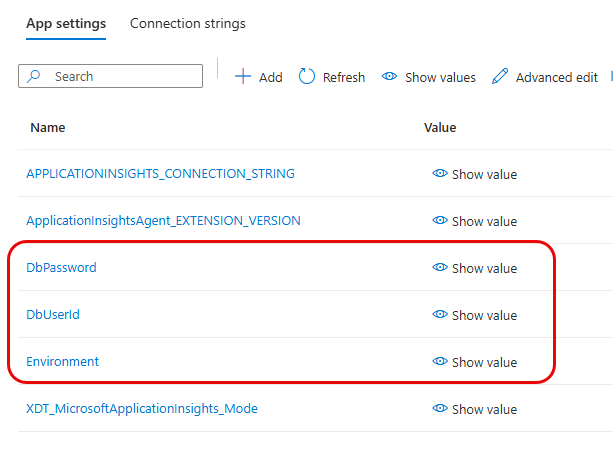Image resolution: width=613 pixels, height=458 pixels.
Task: Sort by the Name column header
Action: 47,128
